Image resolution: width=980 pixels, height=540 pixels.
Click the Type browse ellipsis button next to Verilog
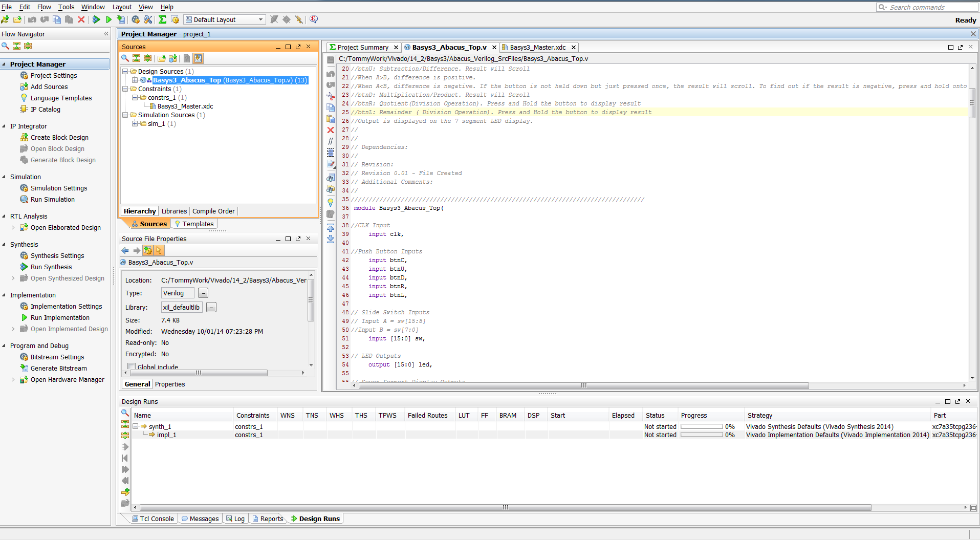(x=203, y=293)
